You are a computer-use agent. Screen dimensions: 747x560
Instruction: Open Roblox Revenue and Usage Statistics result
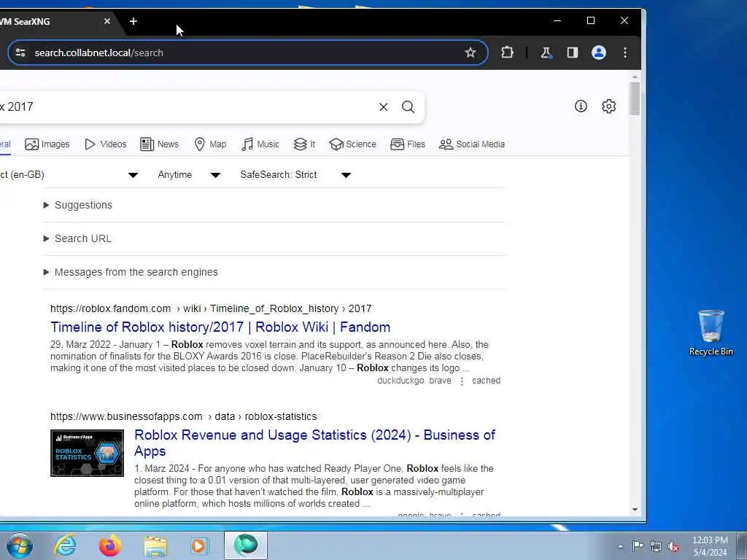coord(315,443)
